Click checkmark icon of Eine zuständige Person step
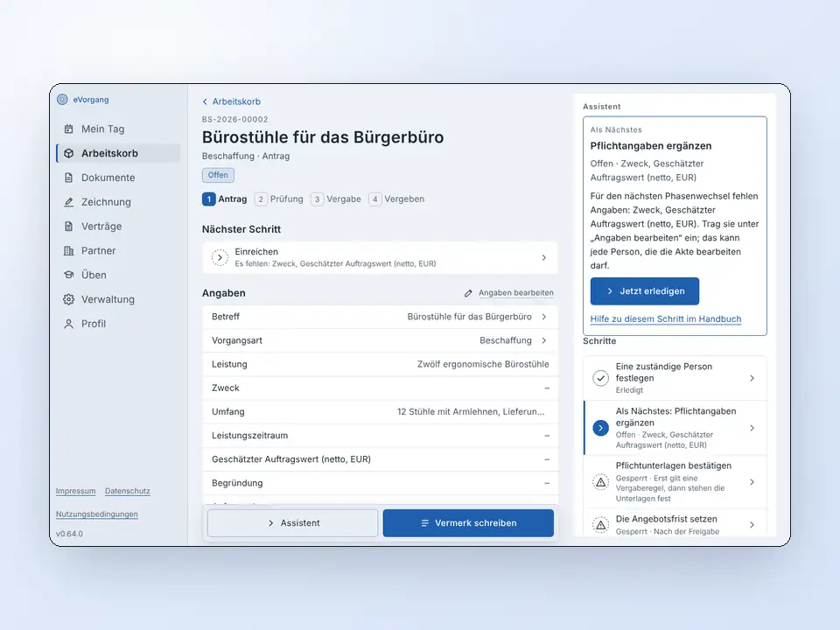 click(x=600, y=378)
